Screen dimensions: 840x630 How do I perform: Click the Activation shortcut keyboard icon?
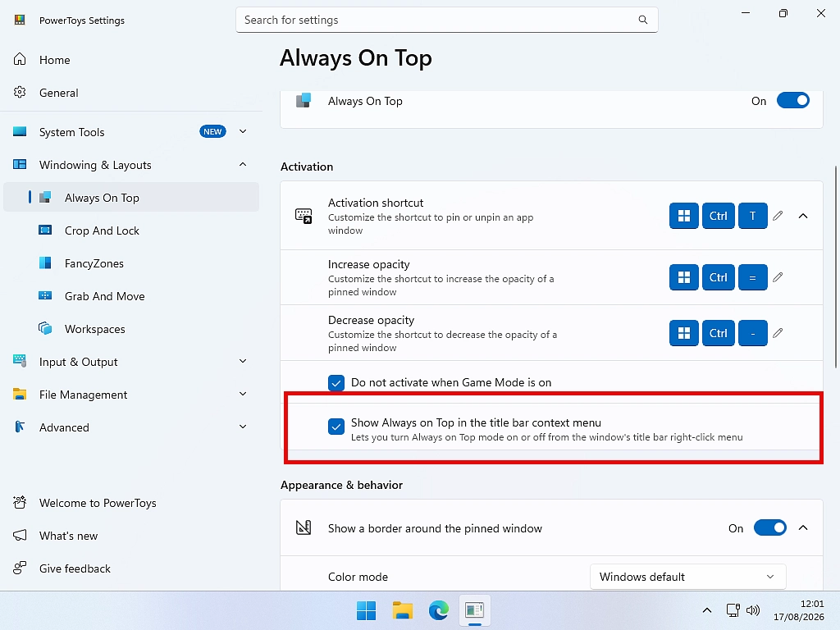pyautogui.click(x=304, y=216)
